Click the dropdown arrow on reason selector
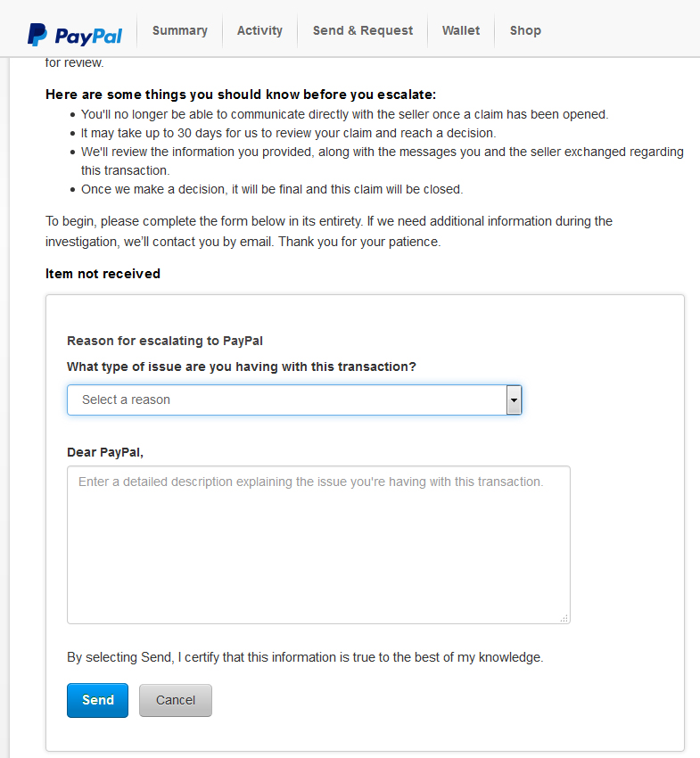This screenshot has width=700, height=758. [514, 400]
